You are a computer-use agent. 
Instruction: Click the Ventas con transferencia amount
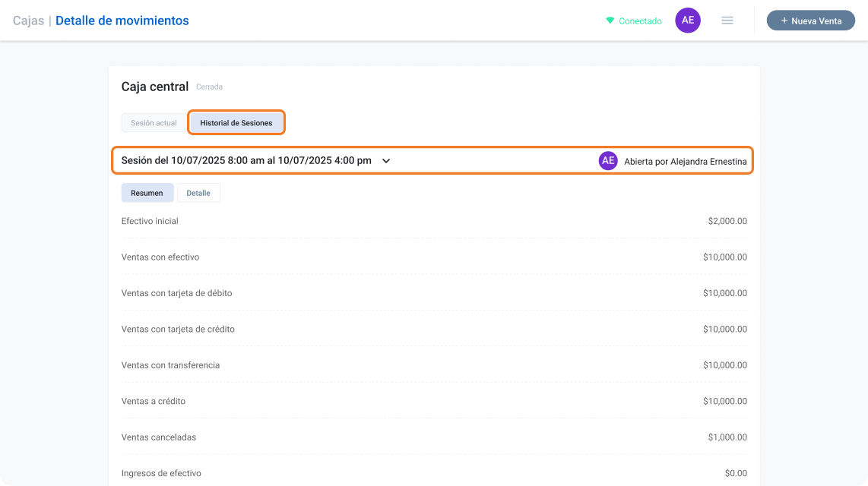pos(725,365)
